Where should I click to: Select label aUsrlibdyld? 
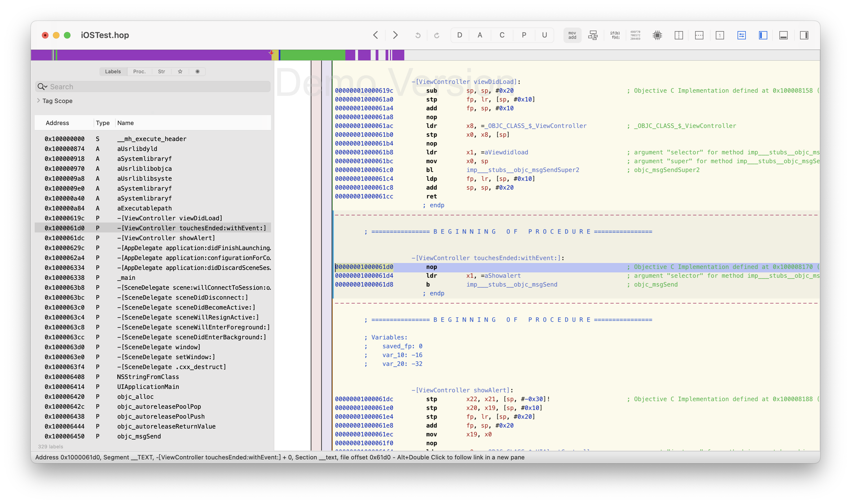click(x=153, y=149)
